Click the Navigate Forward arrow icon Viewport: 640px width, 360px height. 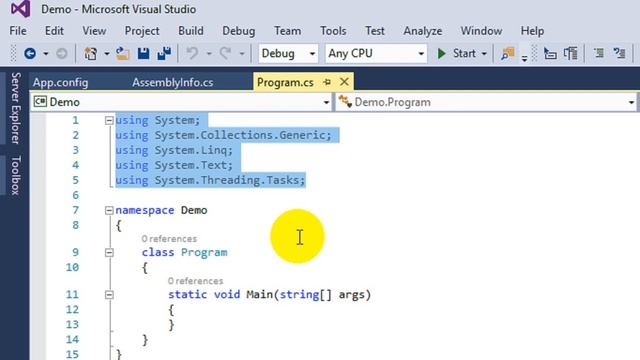pos(62,53)
